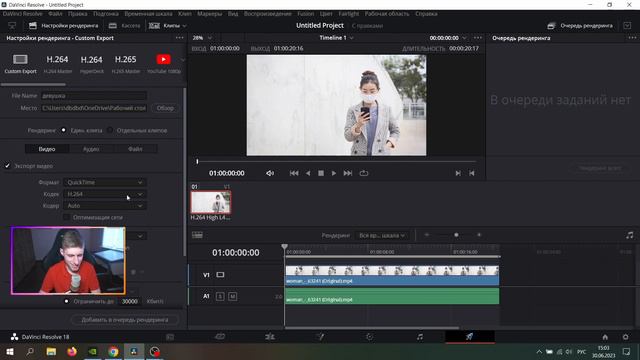Select the YouTube 1080p preset icon
The image size is (640, 360).
[x=164, y=60]
